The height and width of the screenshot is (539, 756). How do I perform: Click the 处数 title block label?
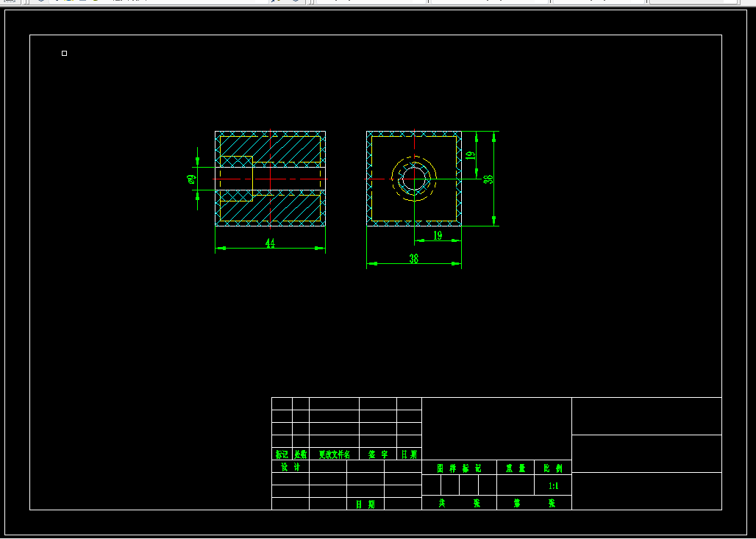[x=300, y=454]
